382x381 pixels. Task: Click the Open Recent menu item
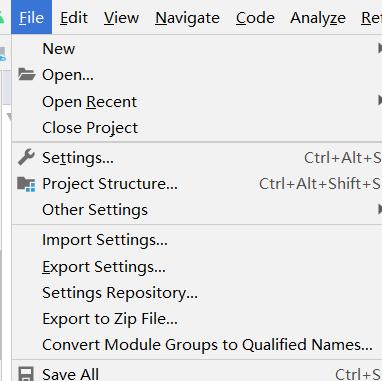point(197,102)
